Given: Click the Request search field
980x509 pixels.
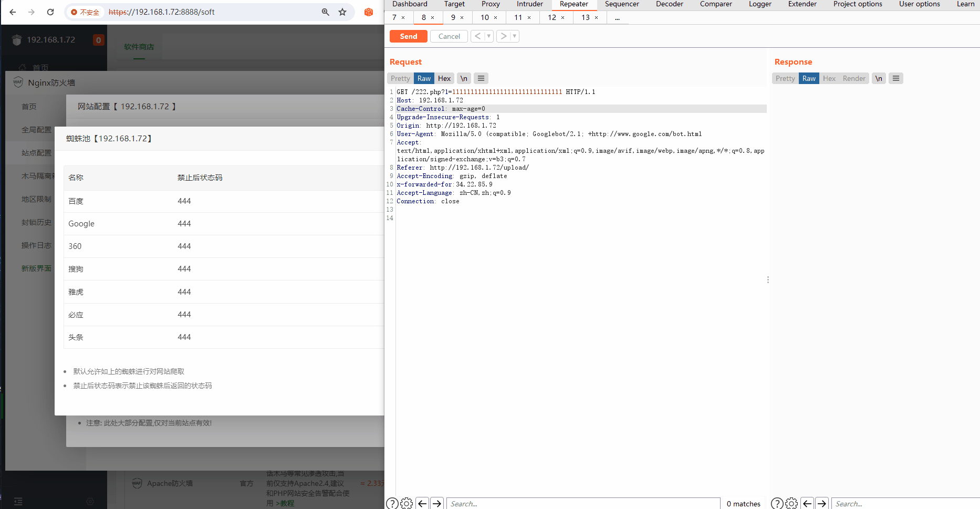Looking at the screenshot, I should tap(583, 503).
